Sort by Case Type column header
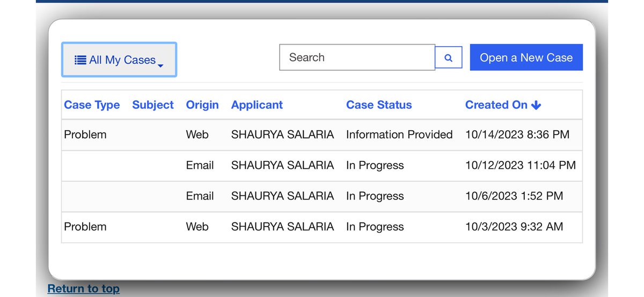The height and width of the screenshot is (297, 644). click(92, 105)
